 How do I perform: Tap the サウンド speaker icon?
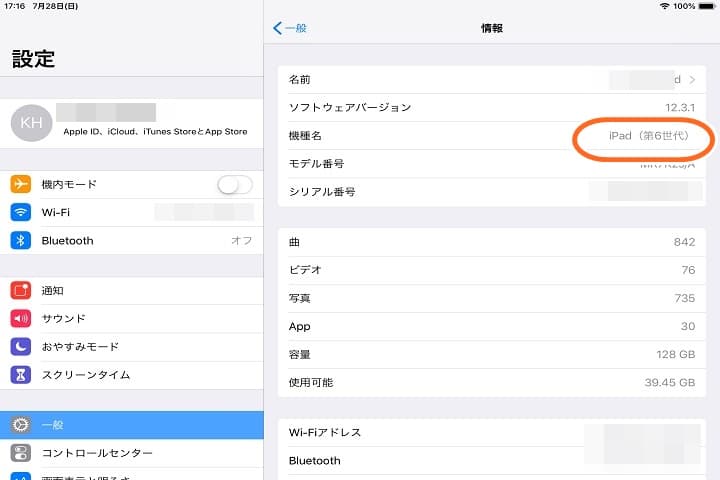click(21, 318)
